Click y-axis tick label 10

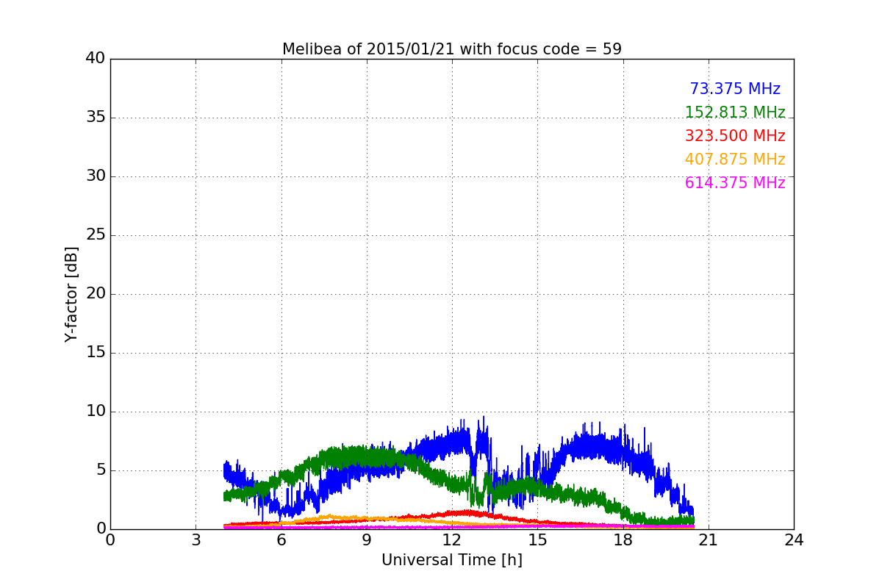coord(96,412)
